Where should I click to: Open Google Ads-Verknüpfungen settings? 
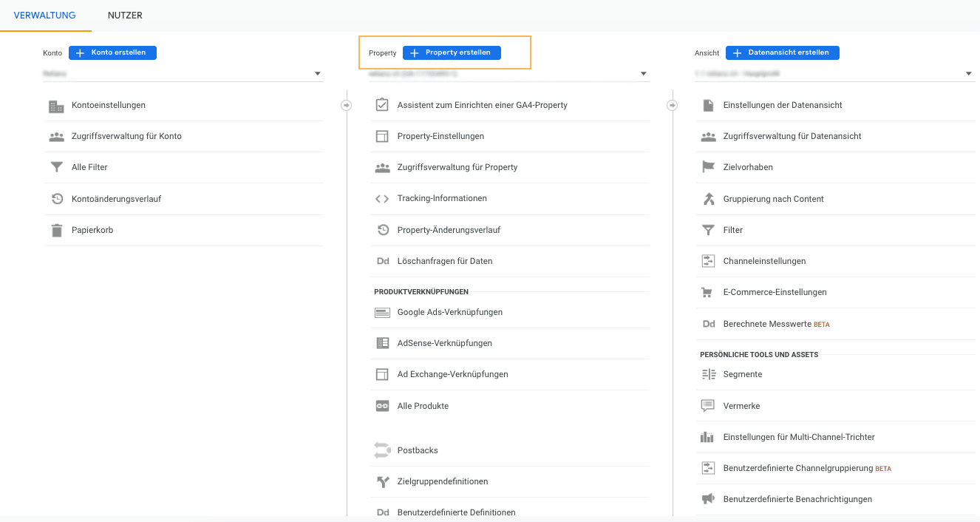point(449,312)
